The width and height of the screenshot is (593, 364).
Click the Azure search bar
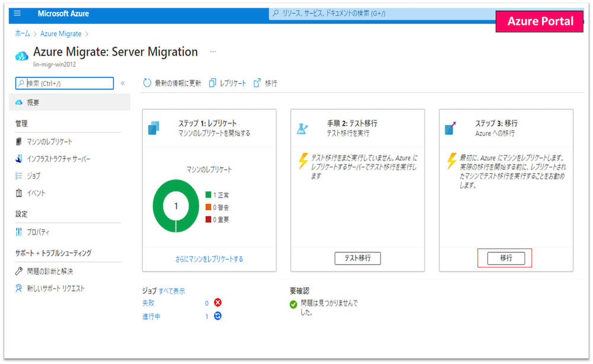[x=382, y=14]
